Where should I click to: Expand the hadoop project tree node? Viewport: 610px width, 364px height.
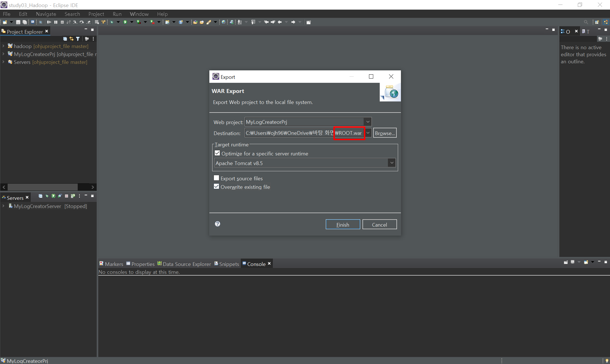tap(3, 46)
